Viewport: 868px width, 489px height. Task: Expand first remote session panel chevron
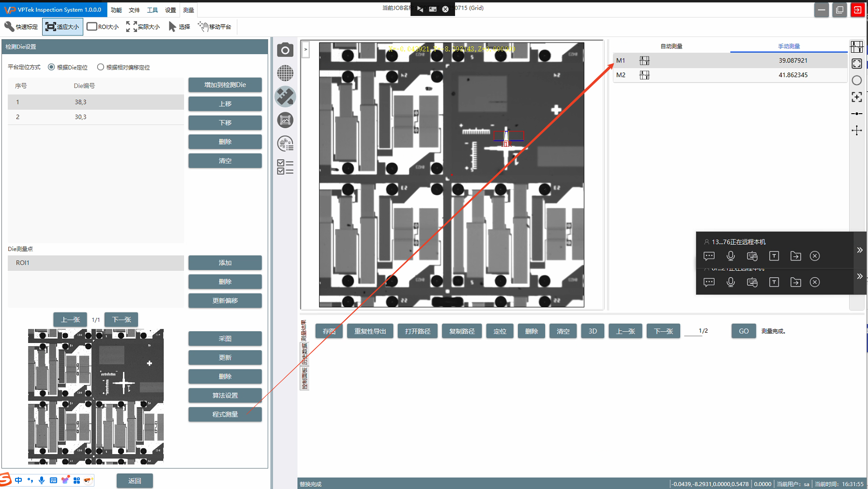pos(859,250)
